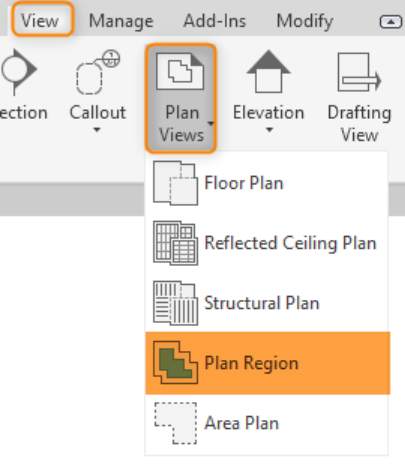Choose the Elevation house icon

point(268,71)
